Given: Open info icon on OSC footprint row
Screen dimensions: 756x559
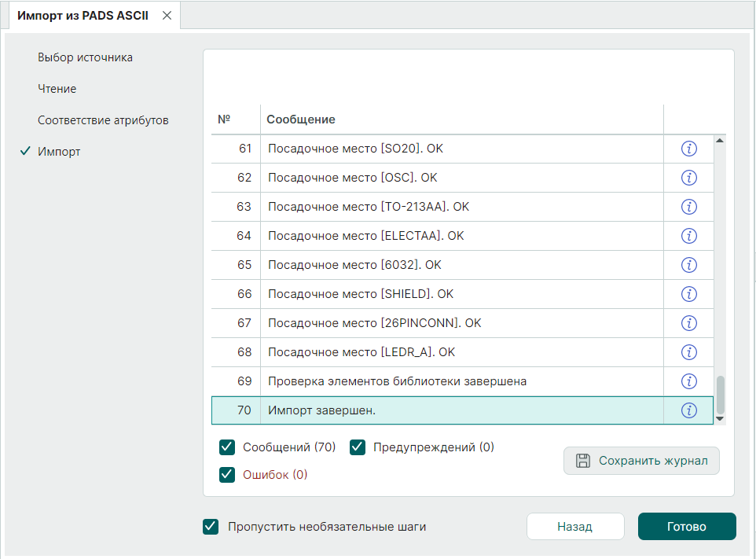Looking at the screenshot, I should click(x=688, y=178).
